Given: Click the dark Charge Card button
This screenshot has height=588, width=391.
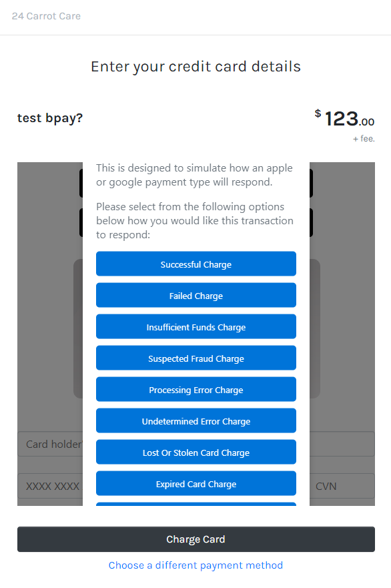Looking at the screenshot, I should click(196, 539).
